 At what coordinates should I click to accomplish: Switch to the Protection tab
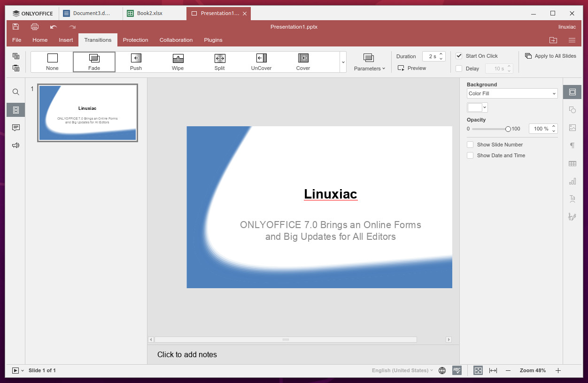[135, 40]
